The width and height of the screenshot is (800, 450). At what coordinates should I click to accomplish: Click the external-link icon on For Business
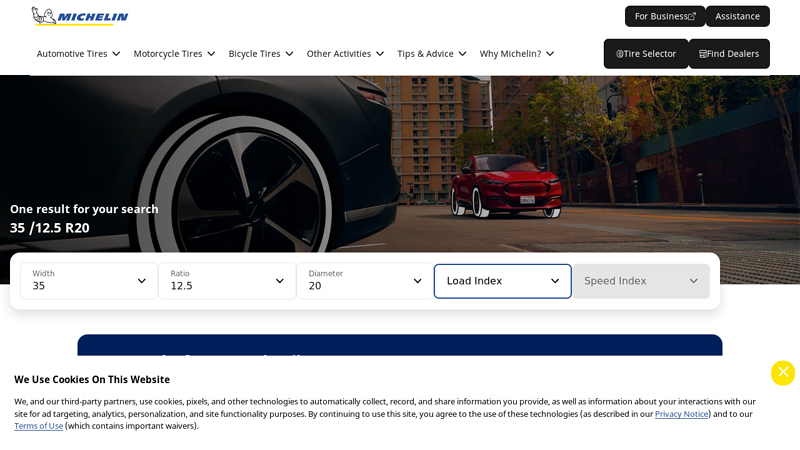click(692, 16)
